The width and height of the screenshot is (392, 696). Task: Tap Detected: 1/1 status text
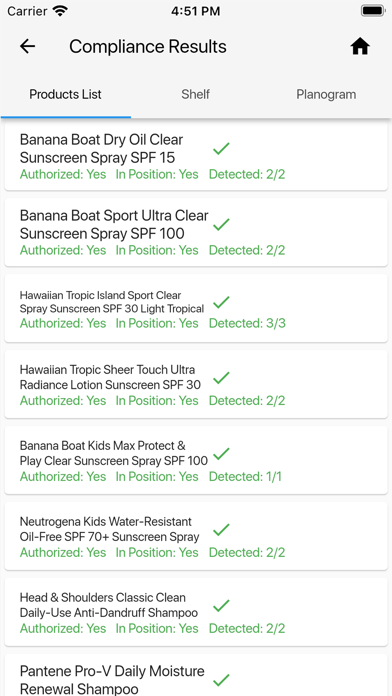(245, 476)
